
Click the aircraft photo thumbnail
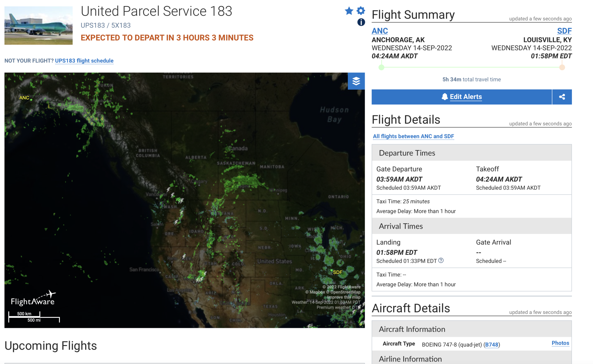coord(39,25)
